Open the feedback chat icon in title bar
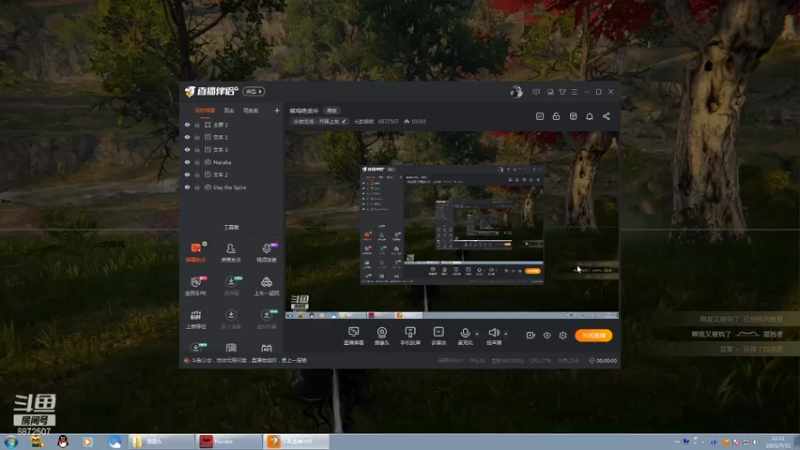Screen dimensions: 800x450 click(x=536, y=92)
